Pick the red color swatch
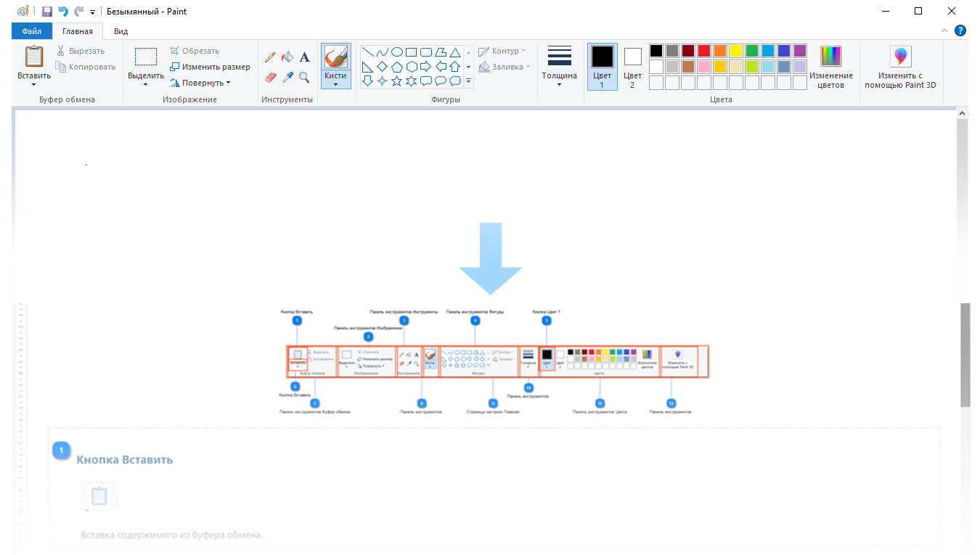Image resolution: width=980 pixels, height=555 pixels. click(x=703, y=51)
